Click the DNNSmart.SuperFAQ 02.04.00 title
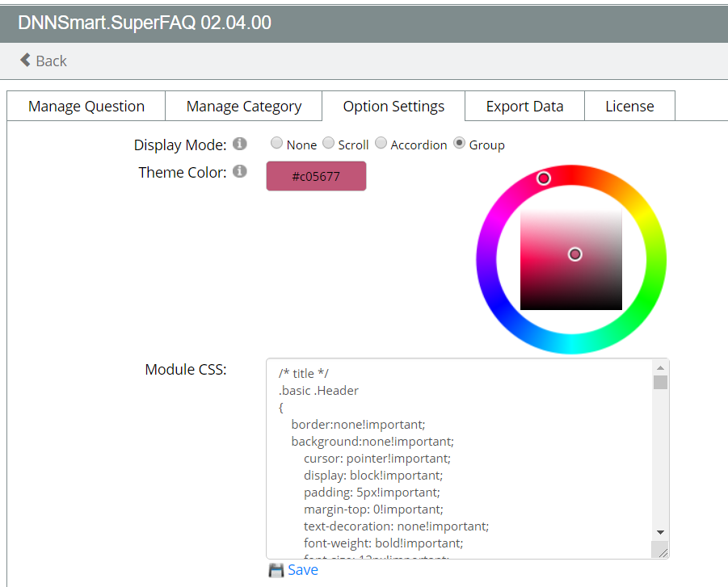The width and height of the screenshot is (728, 587). 145,23
